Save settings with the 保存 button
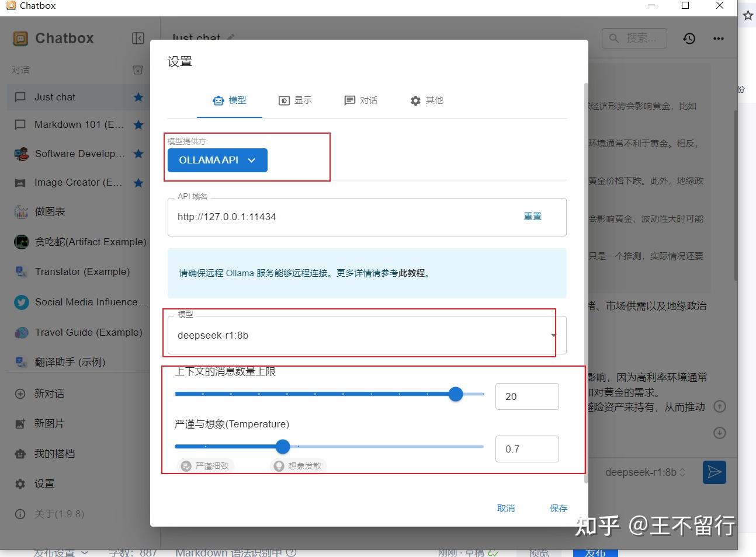The width and height of the screenshot is (756, 557). point(558,508)
